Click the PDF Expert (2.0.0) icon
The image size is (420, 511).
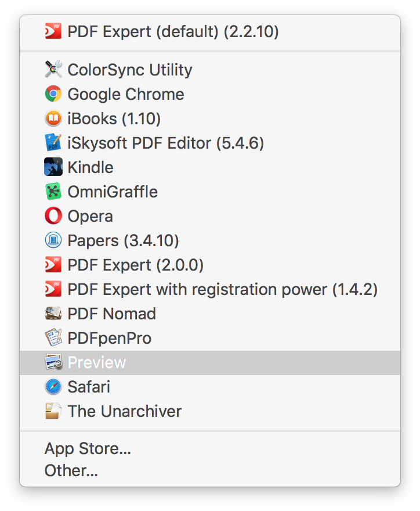(53, 265)
